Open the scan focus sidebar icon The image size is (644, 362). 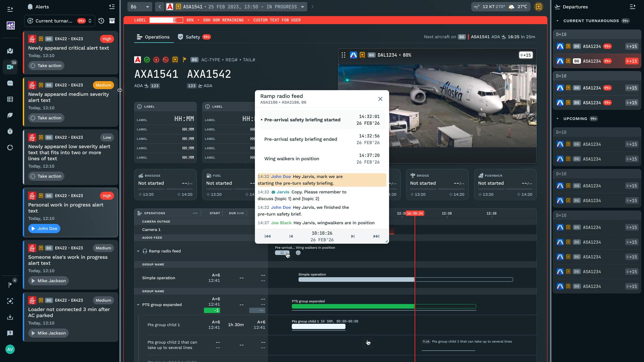click(10, 301)
